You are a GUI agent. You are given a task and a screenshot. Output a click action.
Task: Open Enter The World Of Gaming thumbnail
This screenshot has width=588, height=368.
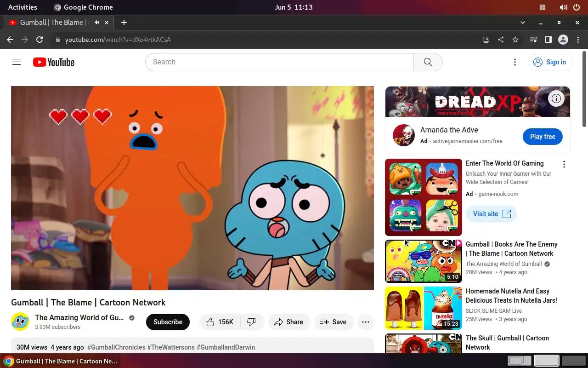(424, 197)
